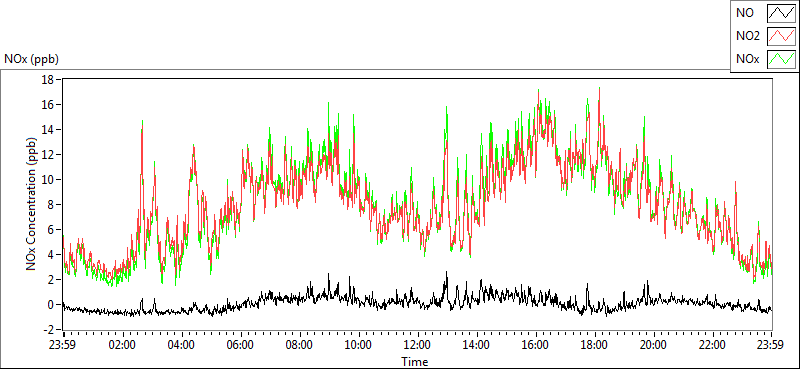
Task: Click the 23:59 start time axis value
Action: coord(63,345)
